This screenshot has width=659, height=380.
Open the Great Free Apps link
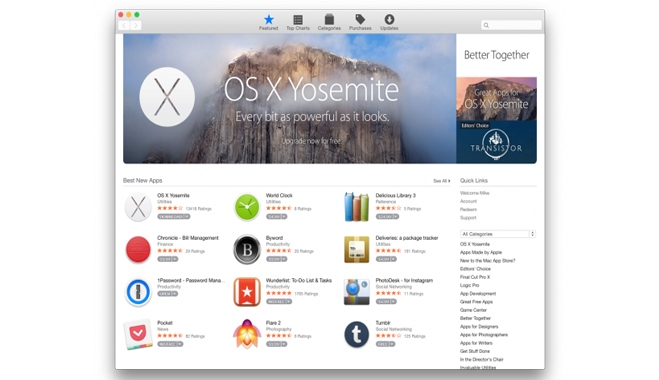point(476,302)
